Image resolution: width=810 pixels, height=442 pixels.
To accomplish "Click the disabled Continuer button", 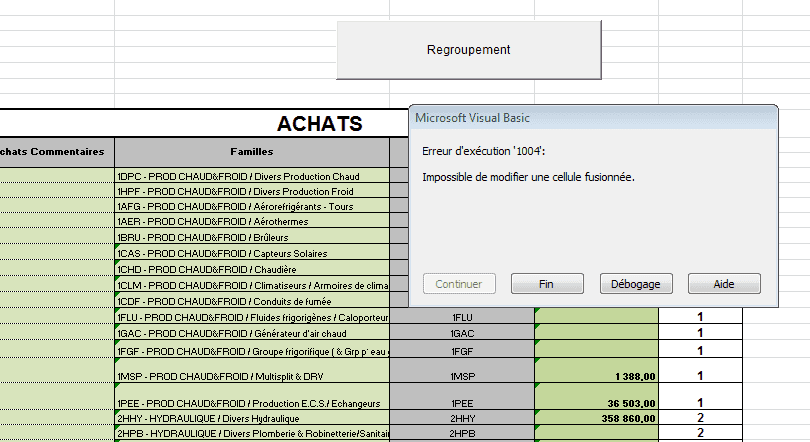I will (x=459, y=284).
